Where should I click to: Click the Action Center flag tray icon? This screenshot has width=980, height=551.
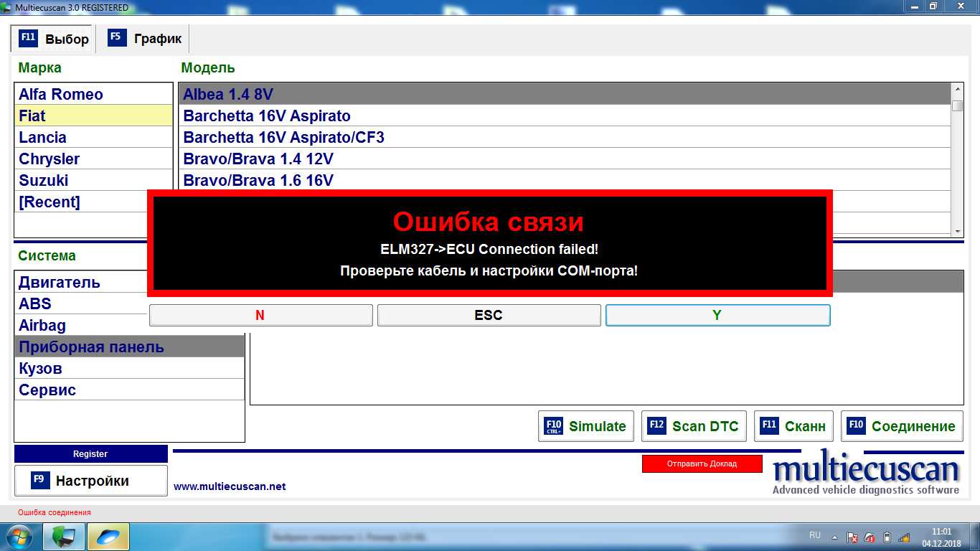pos(853,537)
